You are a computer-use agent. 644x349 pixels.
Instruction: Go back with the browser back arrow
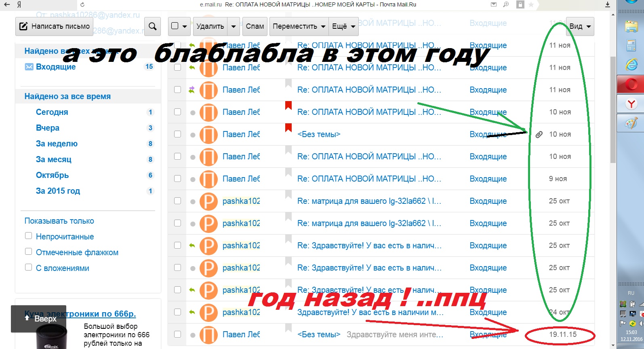coord(7,4)
